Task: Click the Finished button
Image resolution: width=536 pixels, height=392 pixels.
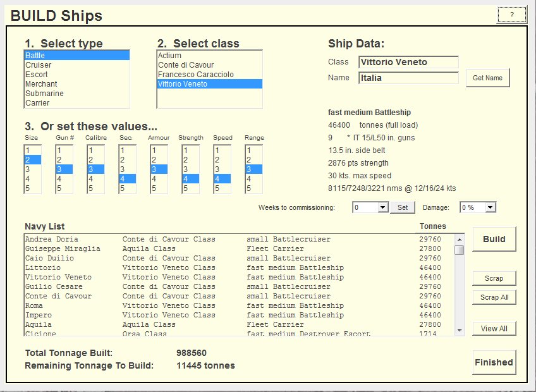Action: 494,362
